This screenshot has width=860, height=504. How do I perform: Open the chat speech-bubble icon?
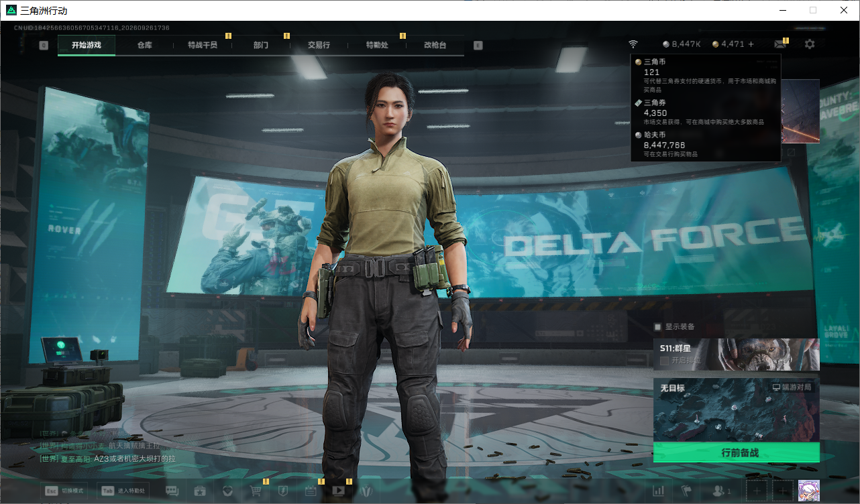click(x=172, y=491)
